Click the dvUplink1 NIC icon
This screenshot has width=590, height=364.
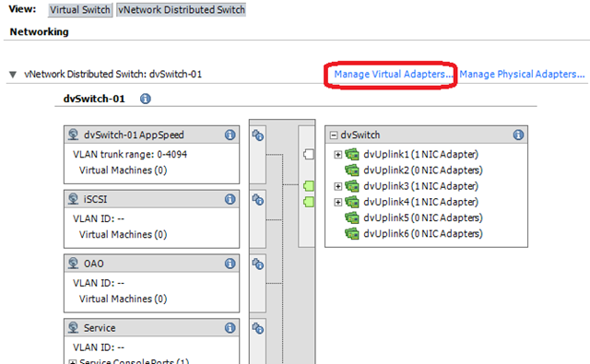[352, 155]
